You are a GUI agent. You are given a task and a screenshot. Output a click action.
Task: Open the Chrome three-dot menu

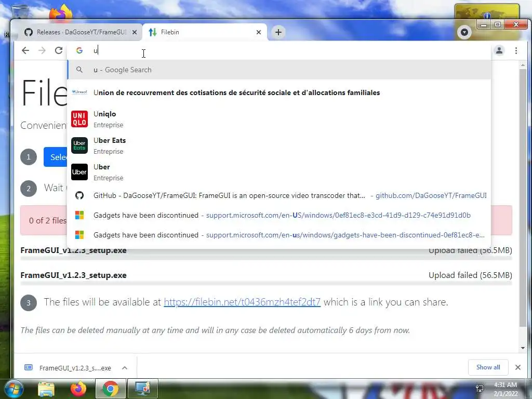[x=516, y=50]
